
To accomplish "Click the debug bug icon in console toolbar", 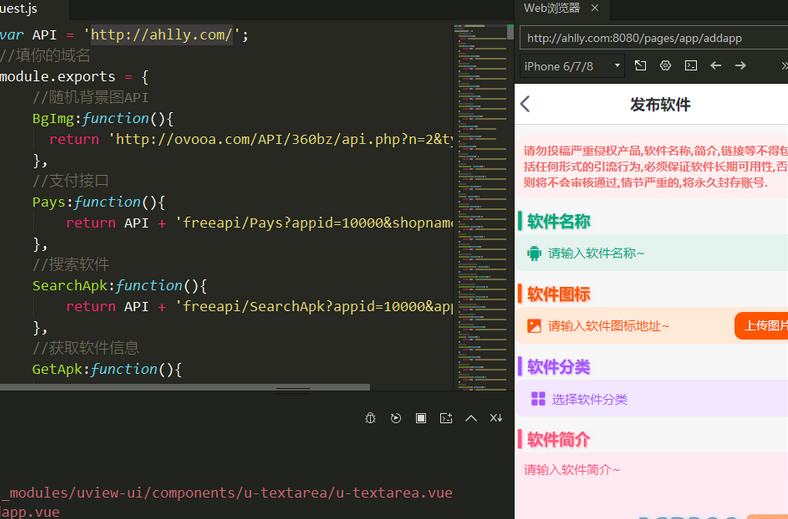I will [x=370, y=418].
